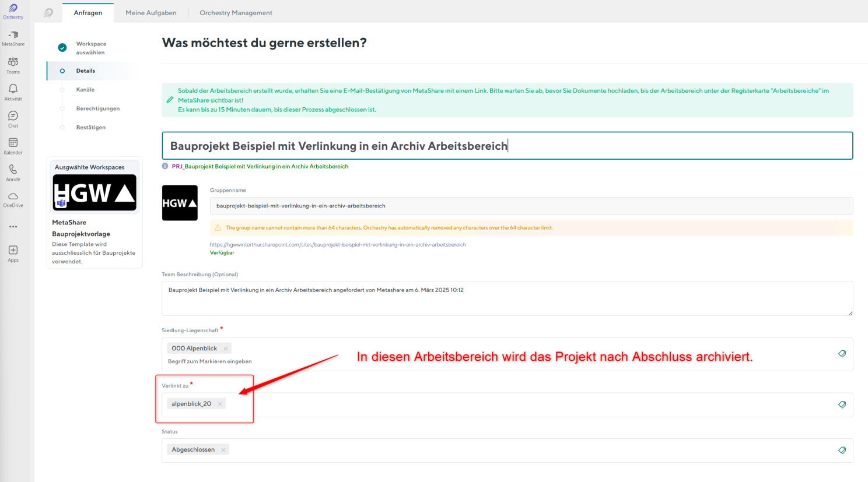Go to Workspace auswählen completed step
The image size is (868, 482).
pos(90,48)
